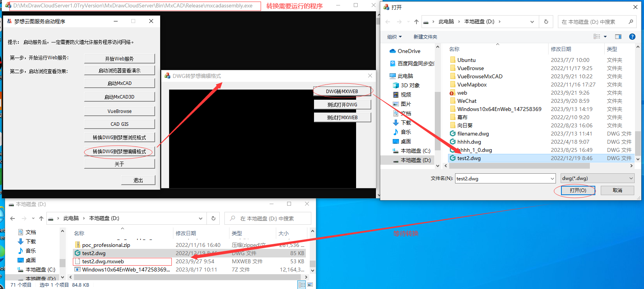Expand the 文件名 filename history dropdown
This screenshot has width=644, height=289.
pyautogui.click(x=552, y=178)
